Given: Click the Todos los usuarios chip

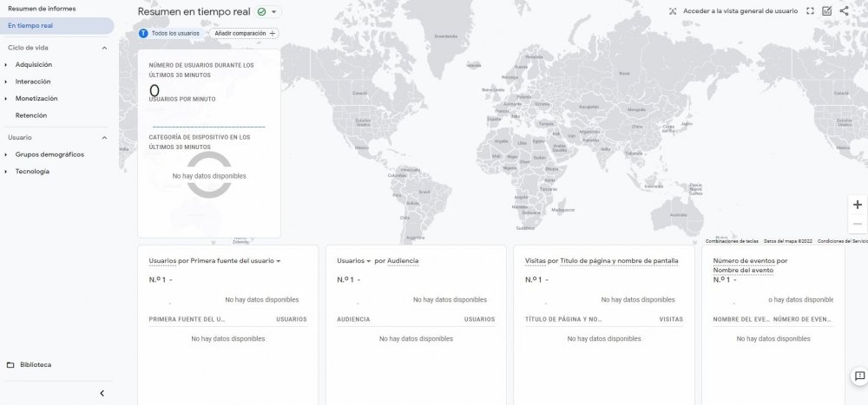Looking at the screenshot, I should click(169, 33).
